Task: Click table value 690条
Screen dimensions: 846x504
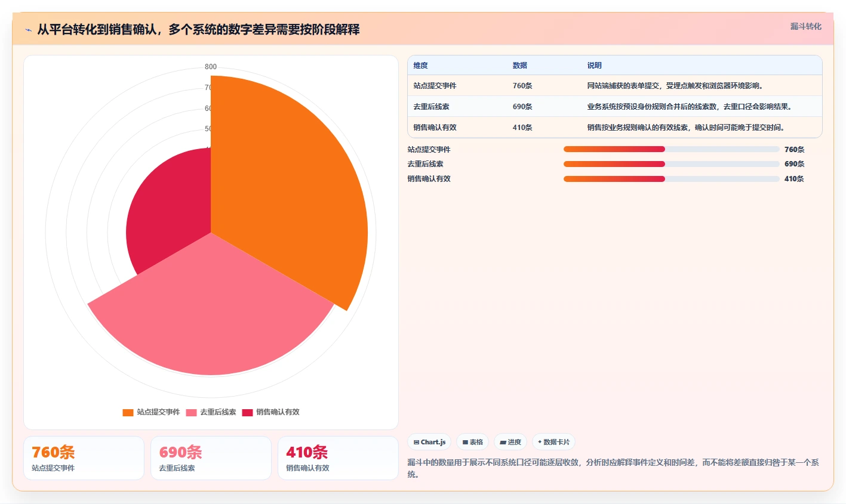Action: click(522, 107)
